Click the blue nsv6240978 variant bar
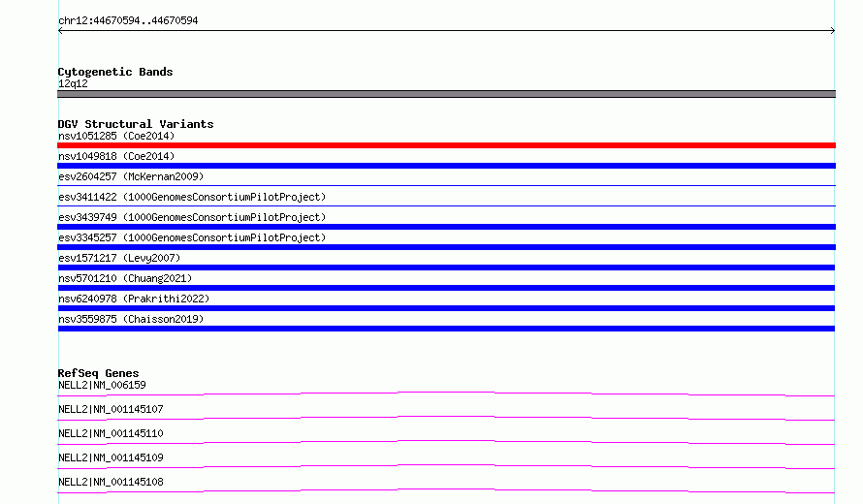 pyautogui.click(x=446, y=308)
